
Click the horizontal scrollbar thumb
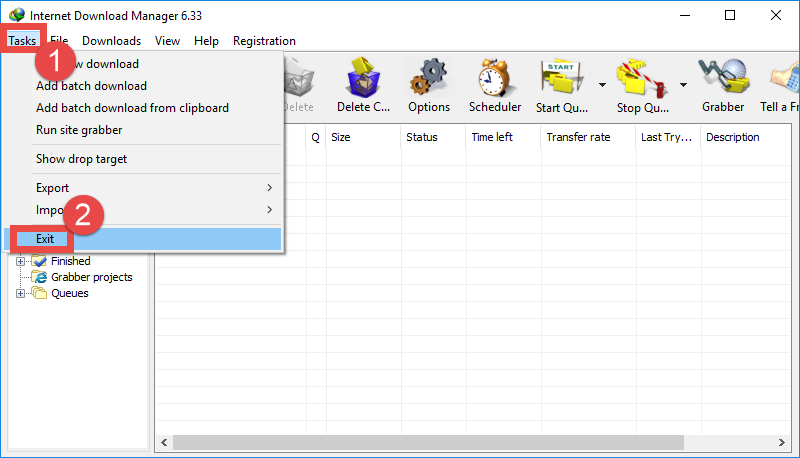click(428, 443)
